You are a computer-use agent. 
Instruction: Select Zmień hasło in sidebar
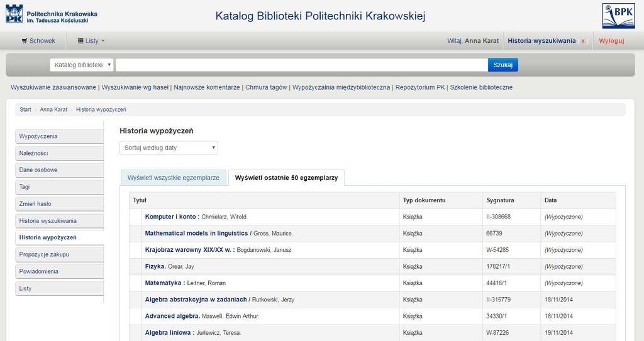pyautogui.click(x=59, y=203)
